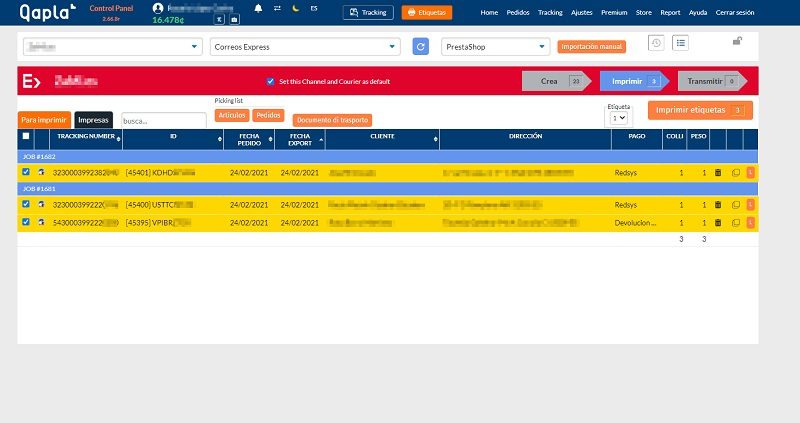The height and width of the screenshot is (423, 800).
Task: Open the Home menu
Action: [489, 12]
